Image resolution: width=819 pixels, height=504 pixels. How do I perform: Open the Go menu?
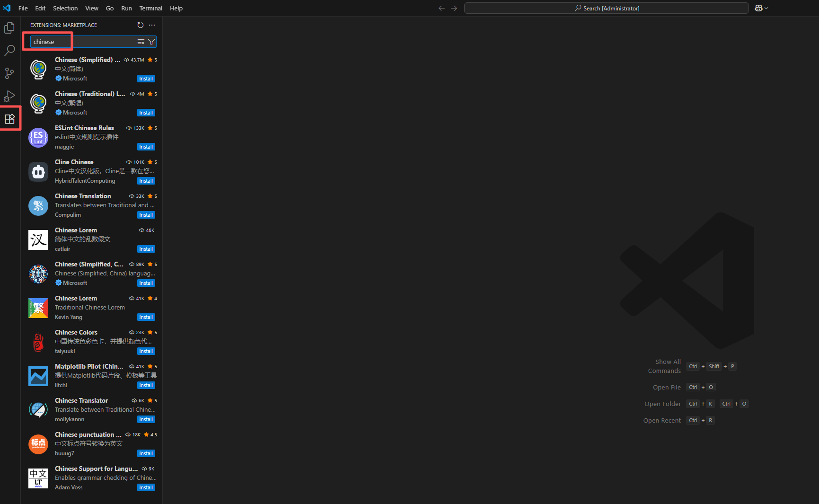(110, 8)
